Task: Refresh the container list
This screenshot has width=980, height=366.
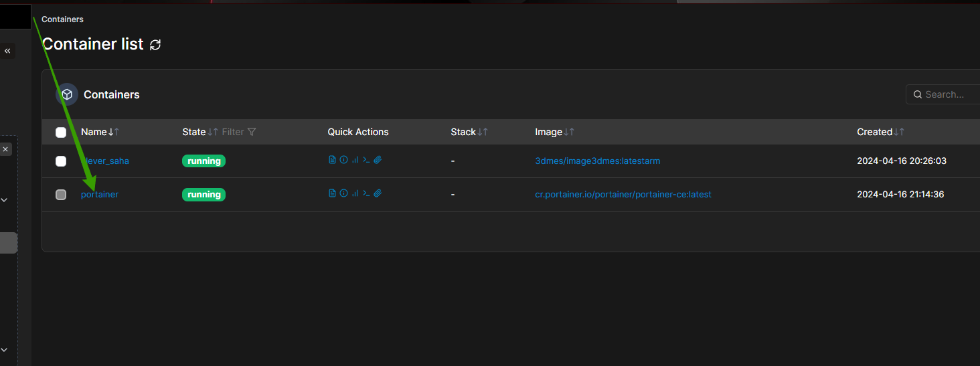Action: click(x=155, y=45)
